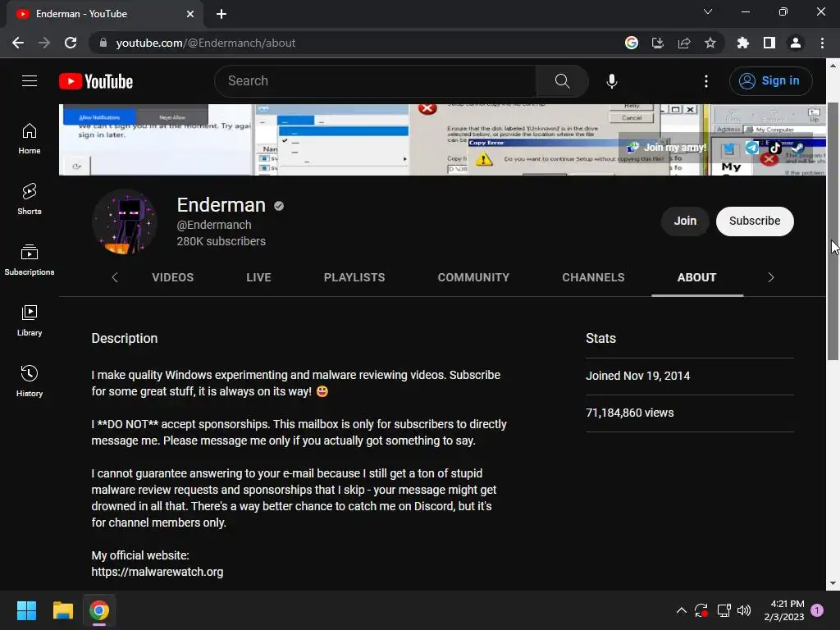The image size is (840, 630).
Task: Open the Windows Start menu
Action: point(26,610)
